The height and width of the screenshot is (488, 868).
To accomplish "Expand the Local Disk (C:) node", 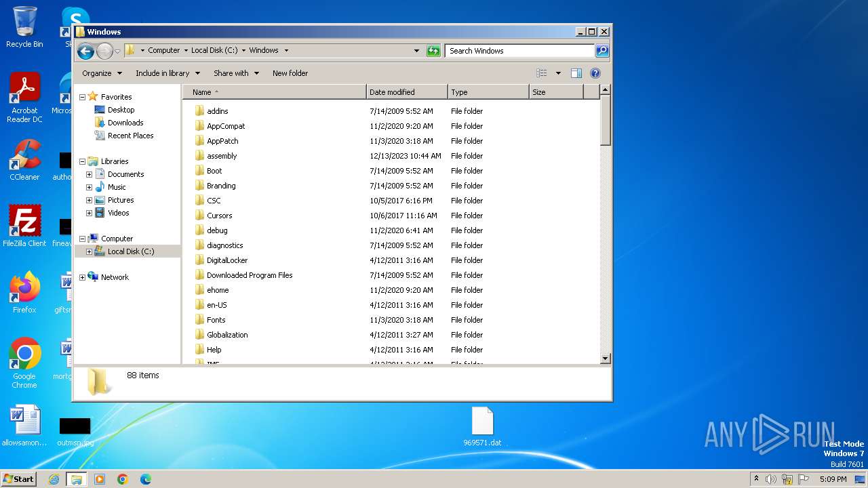I will [x=89, y=251].
